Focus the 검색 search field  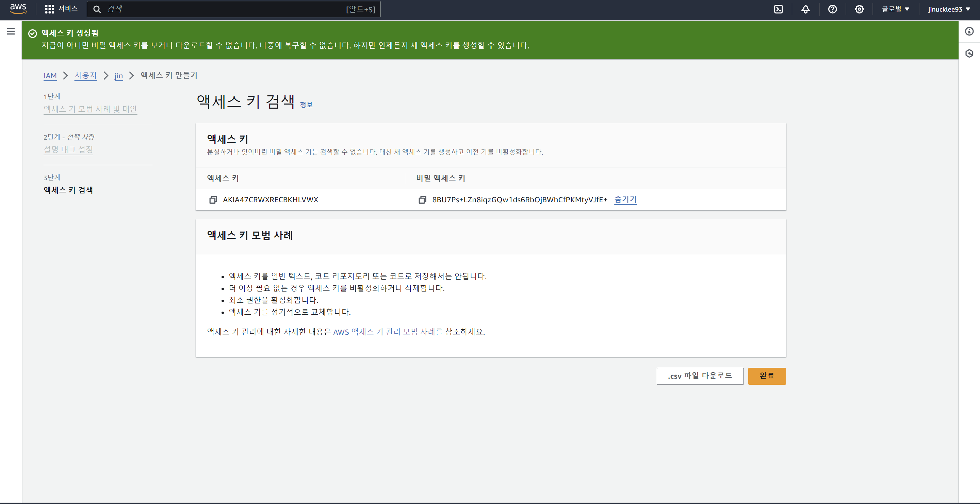(233, 9)
